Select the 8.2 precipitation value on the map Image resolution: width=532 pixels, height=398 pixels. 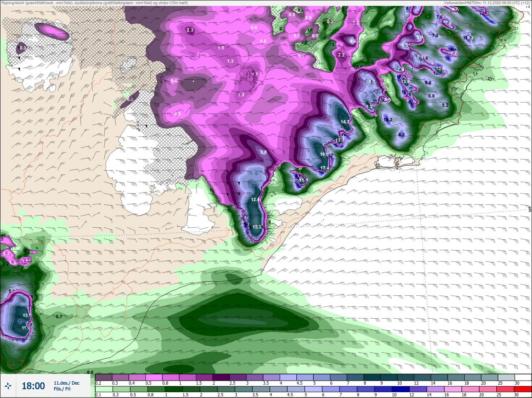[401, 135]
